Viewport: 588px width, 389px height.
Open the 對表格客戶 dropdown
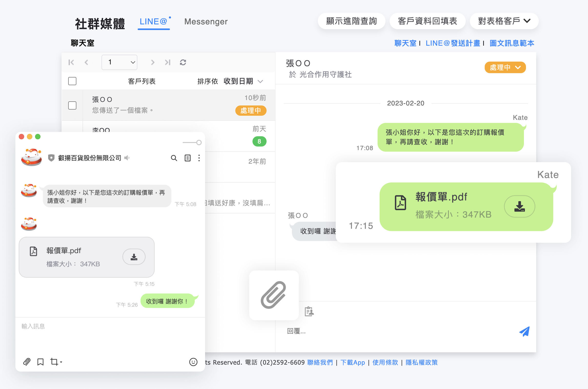coord(504,21)
